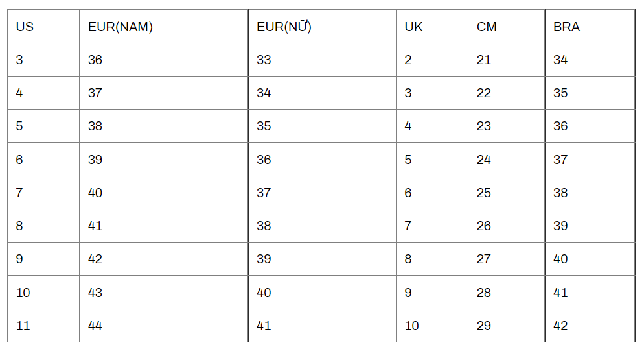This screenshot has height=347, width=644.
Task: Click EUR(NỮ) size 41 cell
Action: pos(264,326)
